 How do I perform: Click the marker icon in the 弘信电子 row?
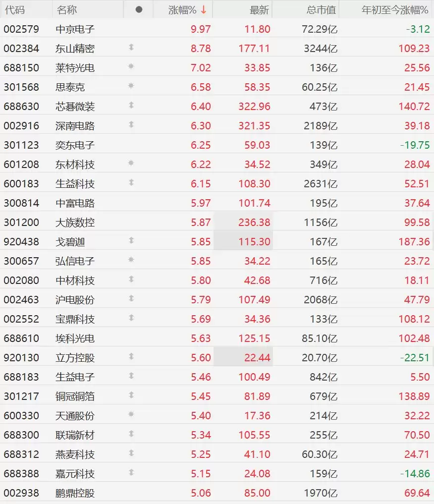tap(131, 260)
